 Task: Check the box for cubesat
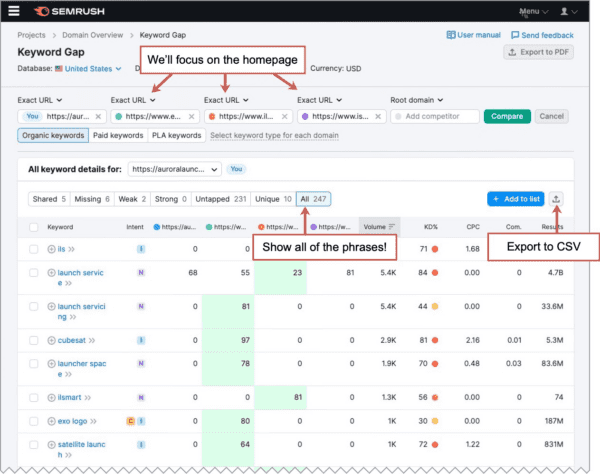point(34,340)
